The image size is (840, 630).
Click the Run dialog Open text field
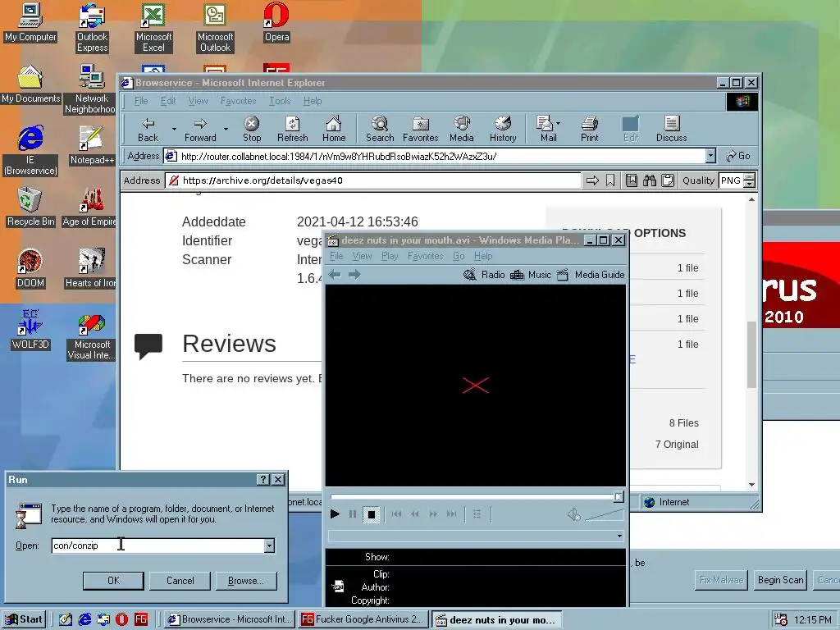point(157,546)
